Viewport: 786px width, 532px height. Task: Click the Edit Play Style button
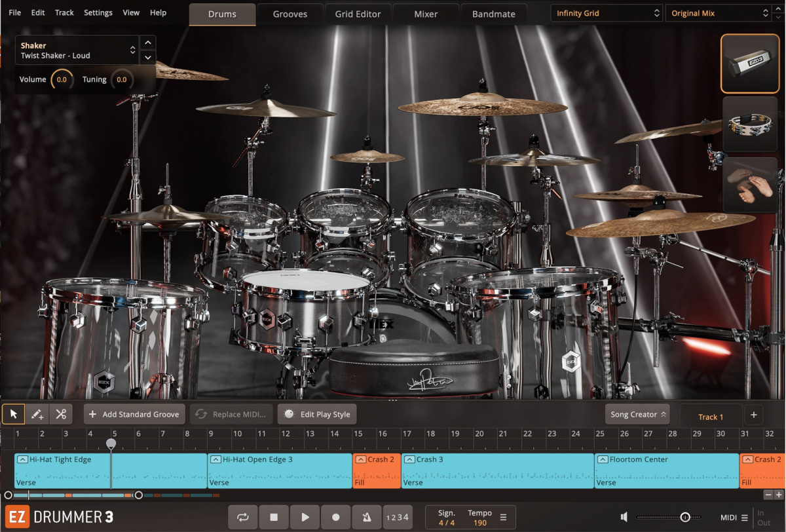317,414
